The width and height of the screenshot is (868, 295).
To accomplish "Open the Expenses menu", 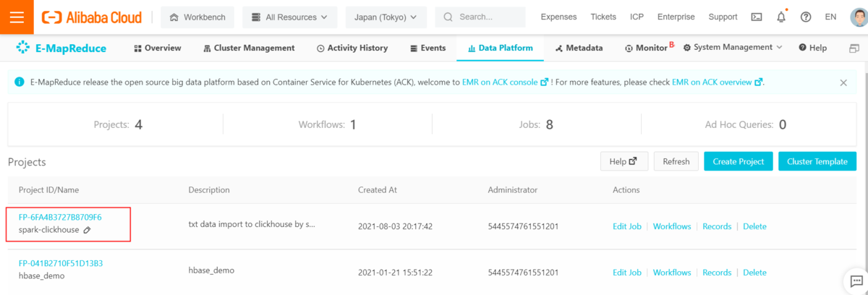I will tap(559, 17).
